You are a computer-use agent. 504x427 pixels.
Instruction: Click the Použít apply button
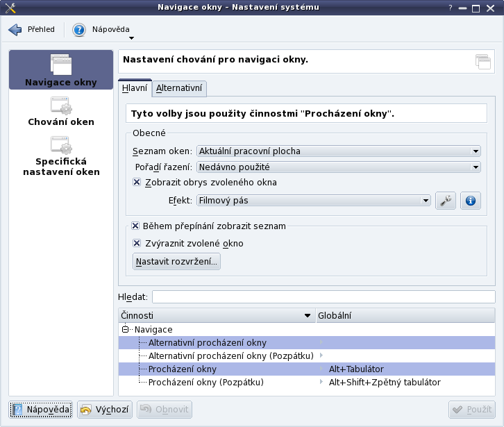tap(472, 410)
